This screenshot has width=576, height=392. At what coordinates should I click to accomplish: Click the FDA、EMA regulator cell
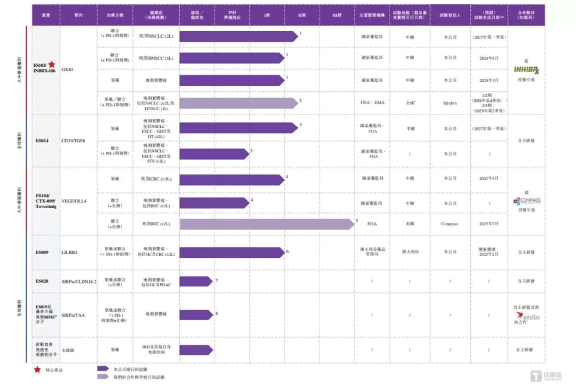pos(372,103)
